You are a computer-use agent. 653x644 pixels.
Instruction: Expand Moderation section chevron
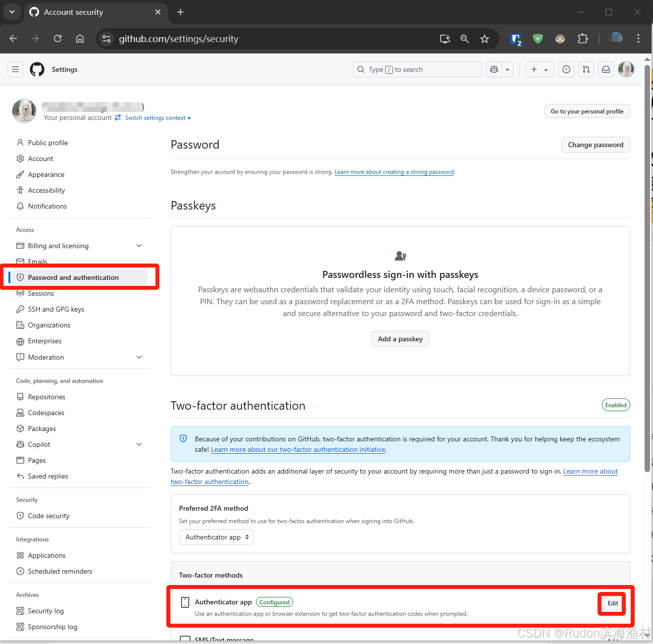click(x=139, y=357)
